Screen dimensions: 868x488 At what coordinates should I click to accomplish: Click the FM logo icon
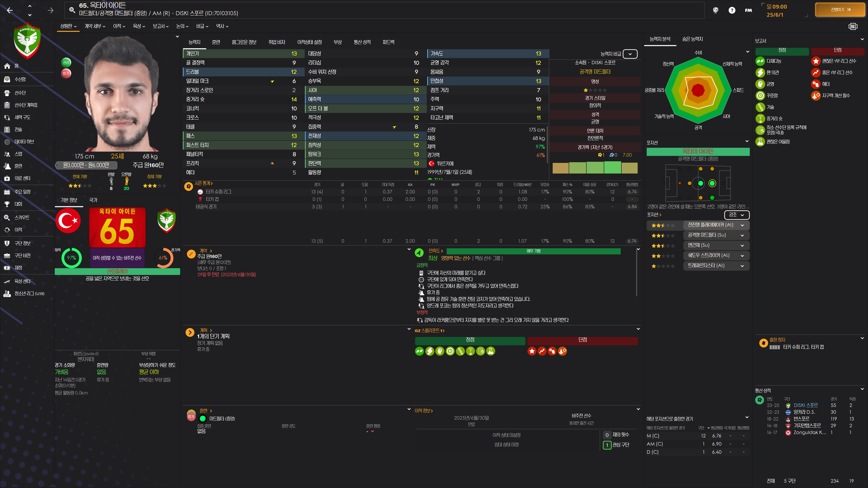(748, 10)
